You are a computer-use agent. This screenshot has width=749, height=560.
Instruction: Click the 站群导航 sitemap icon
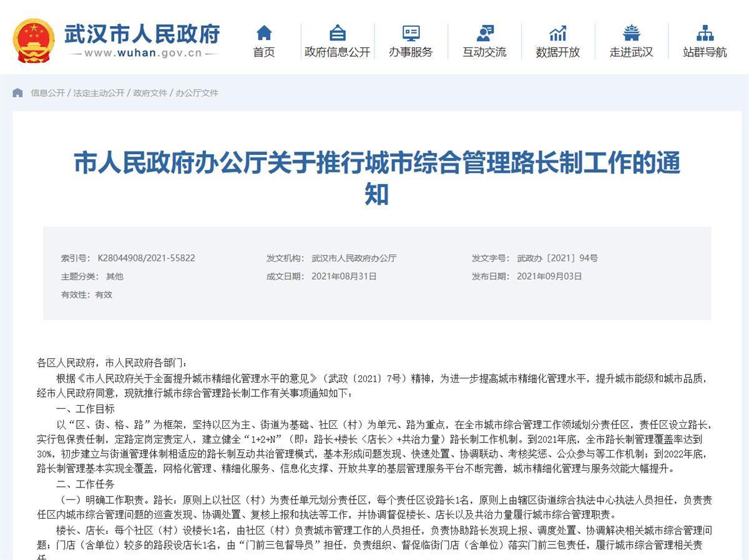pyautogui.click(x=705, y=32)
